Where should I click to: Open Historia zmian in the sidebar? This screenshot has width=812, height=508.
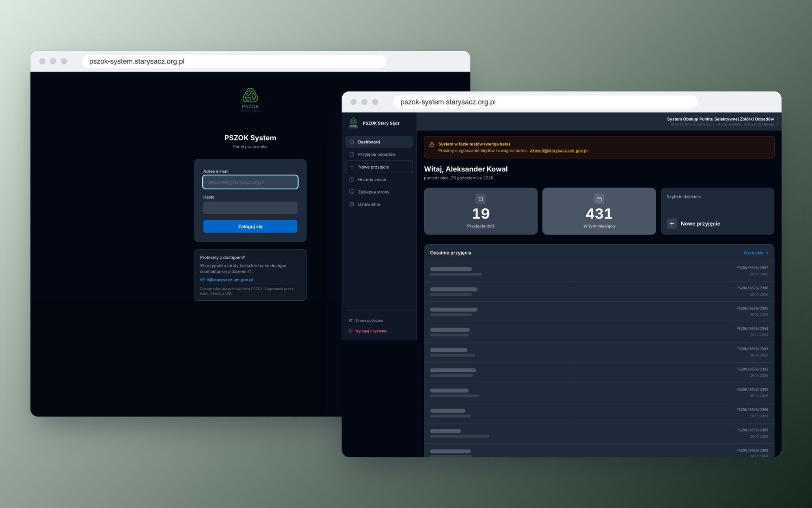point(379,180)
